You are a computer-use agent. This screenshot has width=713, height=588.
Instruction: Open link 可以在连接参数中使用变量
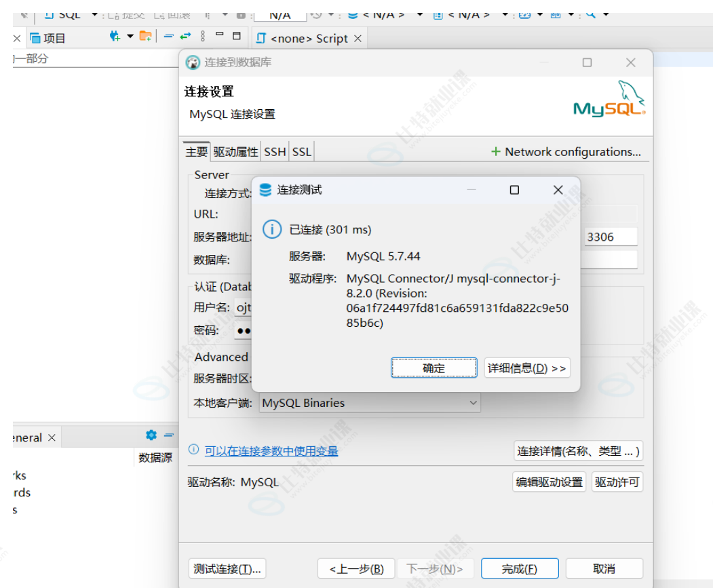tap(271, 451)
